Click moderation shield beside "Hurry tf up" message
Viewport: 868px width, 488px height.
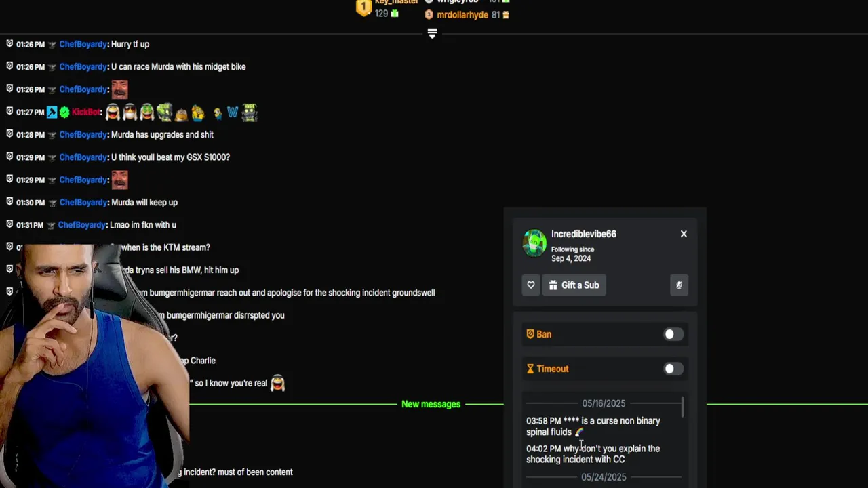[9, 44]
